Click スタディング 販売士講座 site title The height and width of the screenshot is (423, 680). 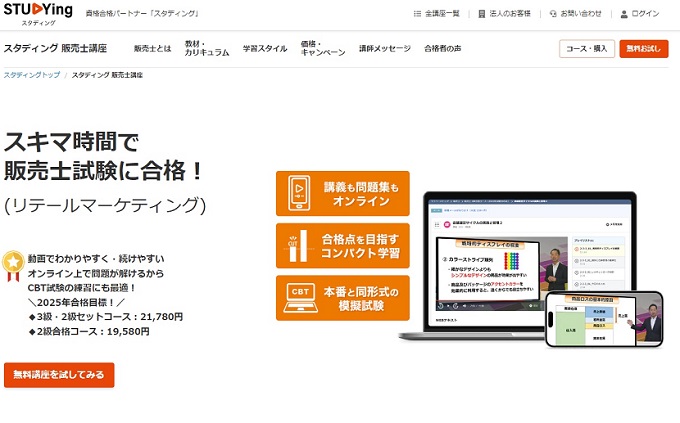pos(56,48)
